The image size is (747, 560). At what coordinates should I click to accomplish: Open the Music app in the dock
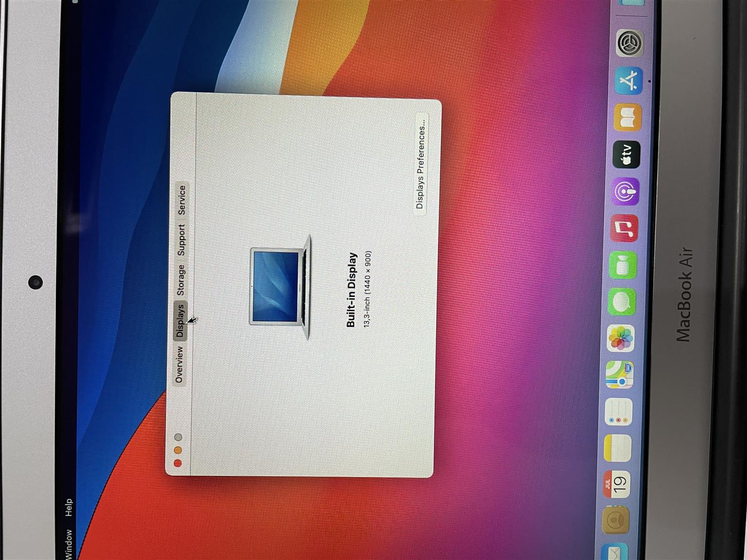tap(624, 228)
